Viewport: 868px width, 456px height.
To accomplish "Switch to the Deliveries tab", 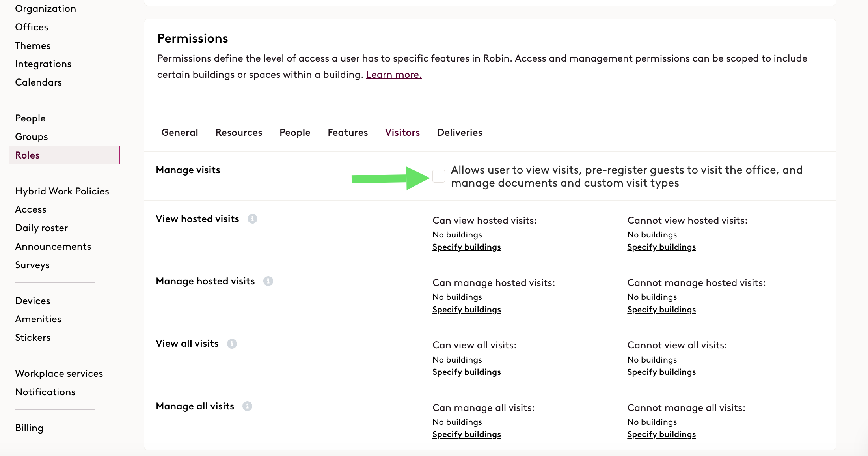I will click(x=460, y=133).
